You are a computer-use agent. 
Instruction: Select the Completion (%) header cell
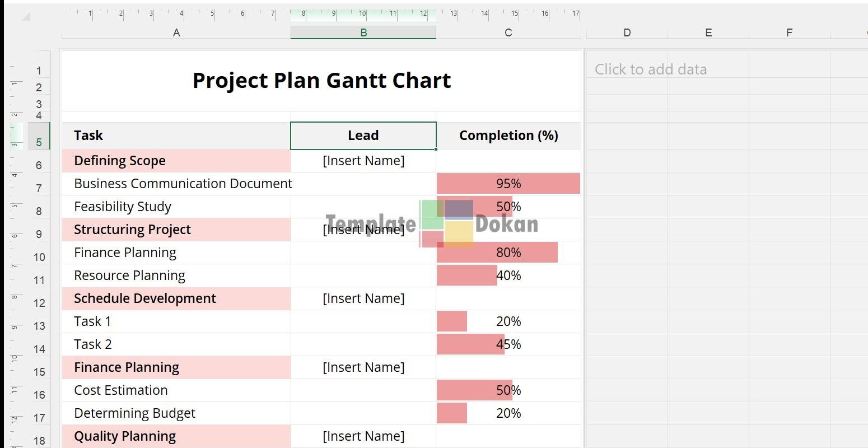click(508, 136)
